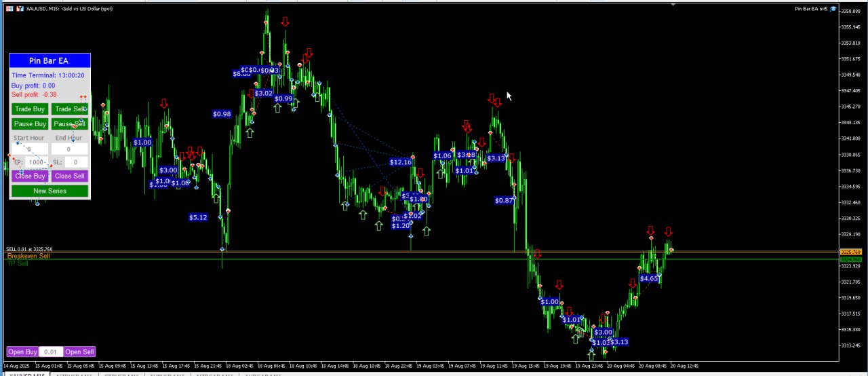Screen dimensions: 868x376
Task: Click the $0.87 trade profit label
Action: tap(504, 200)
